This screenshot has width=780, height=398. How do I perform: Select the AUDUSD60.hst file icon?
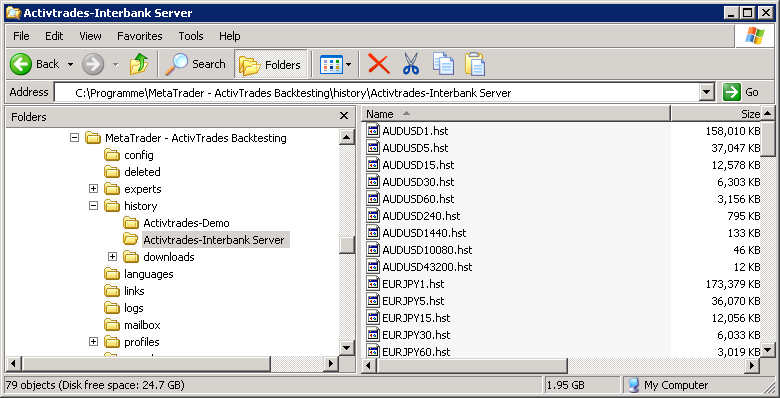tap(373, 199)
